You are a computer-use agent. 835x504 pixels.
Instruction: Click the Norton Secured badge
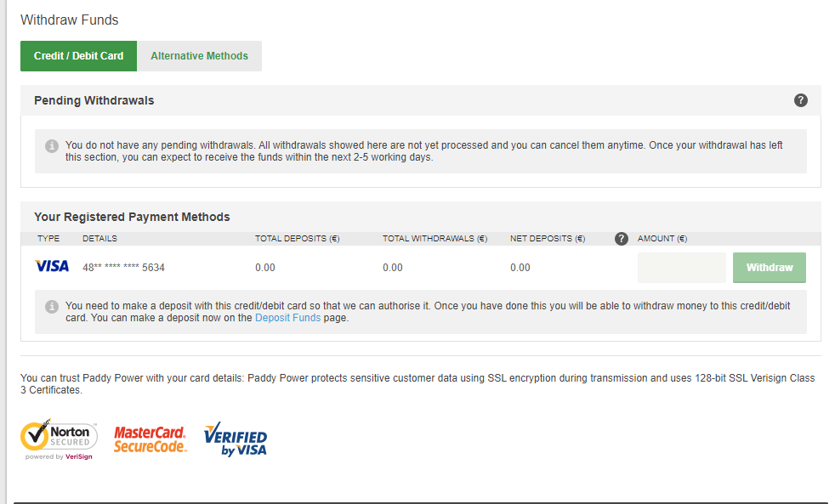coord(60,439)
